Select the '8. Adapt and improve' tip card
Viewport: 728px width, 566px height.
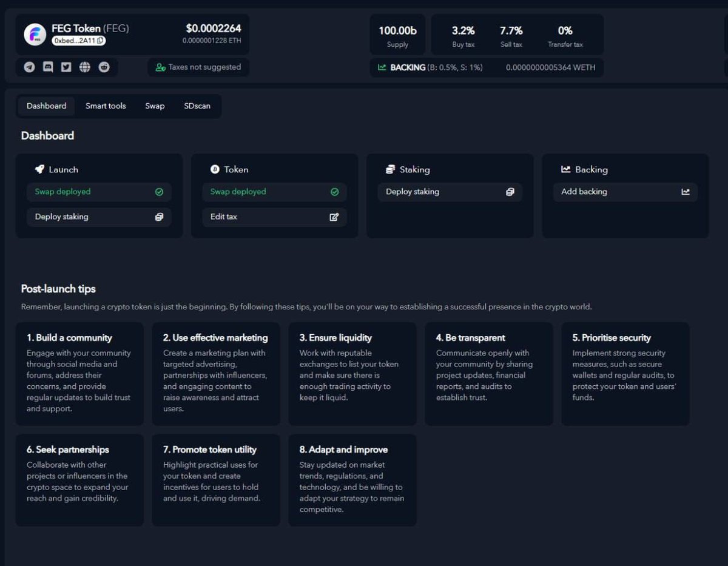point(352,480)
